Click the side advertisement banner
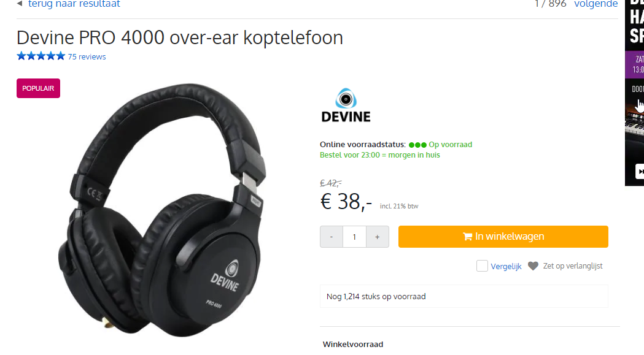Viewport: 644px width, 355px height. (635, 93)
